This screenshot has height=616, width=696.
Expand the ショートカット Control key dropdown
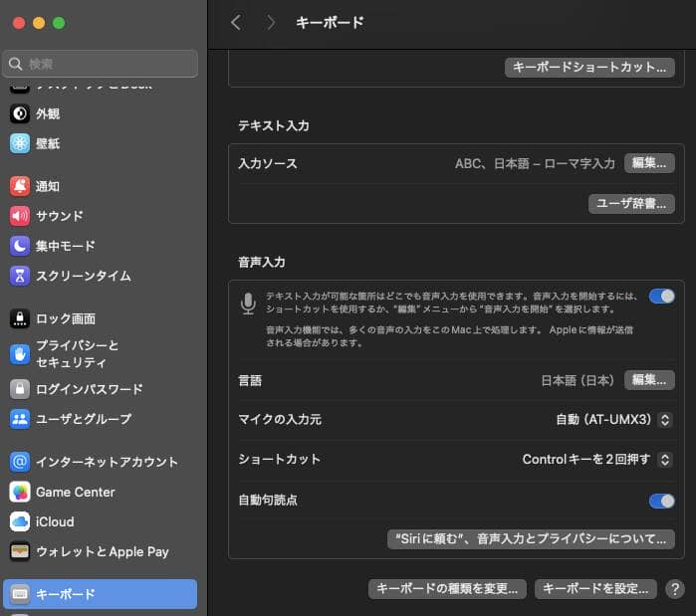[x=597, y=460]
